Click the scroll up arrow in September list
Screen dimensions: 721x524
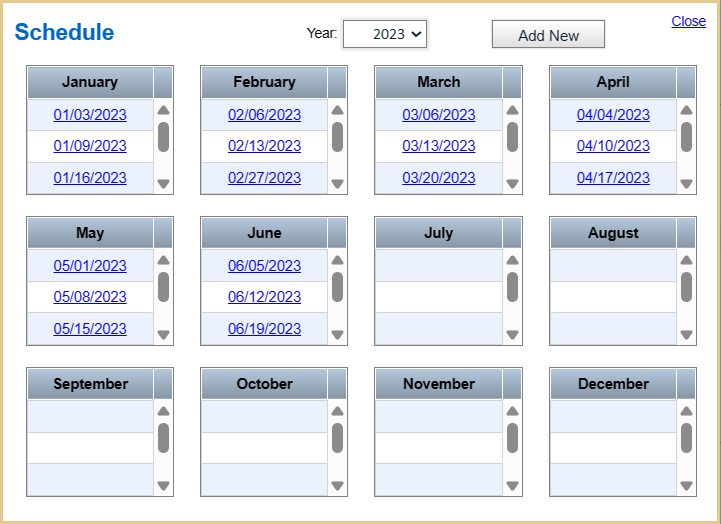coord(163,411)
